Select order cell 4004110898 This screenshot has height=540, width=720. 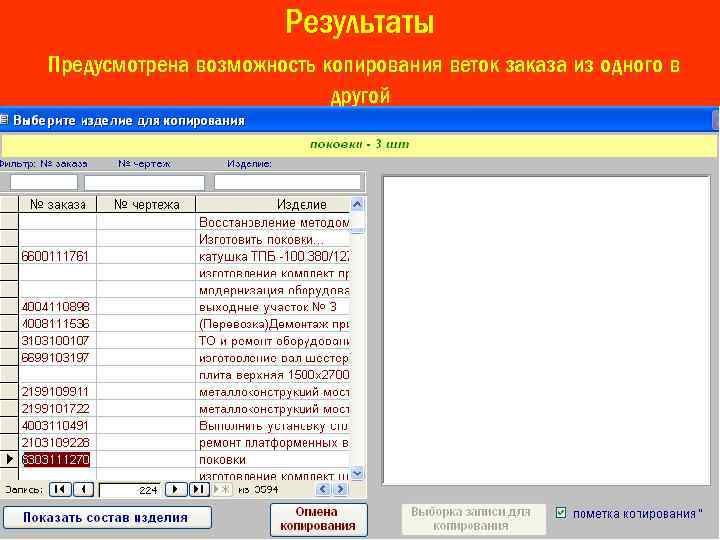[x=57, y=307]
